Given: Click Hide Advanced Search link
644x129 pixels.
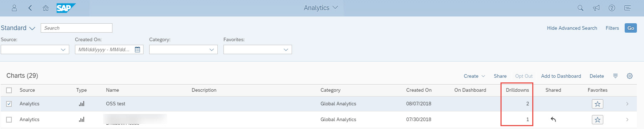Looking at the screenshot, I should (572, 28).
